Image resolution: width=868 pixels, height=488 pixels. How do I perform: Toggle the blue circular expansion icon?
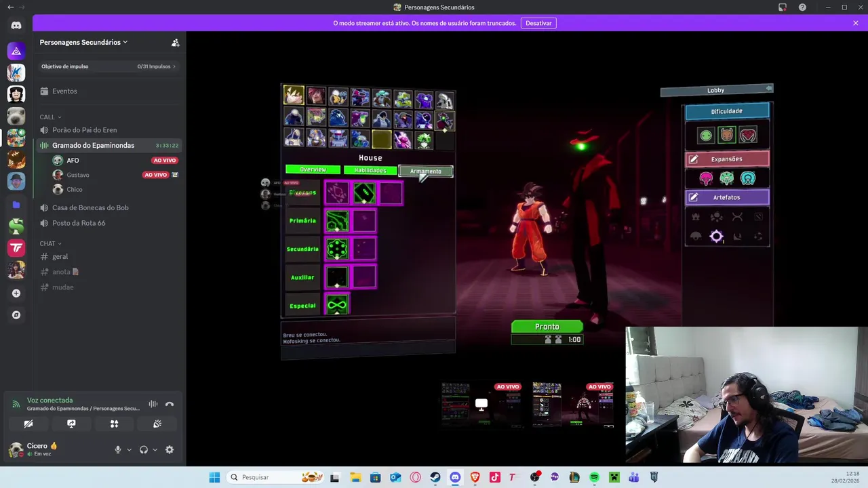(747, 178)
